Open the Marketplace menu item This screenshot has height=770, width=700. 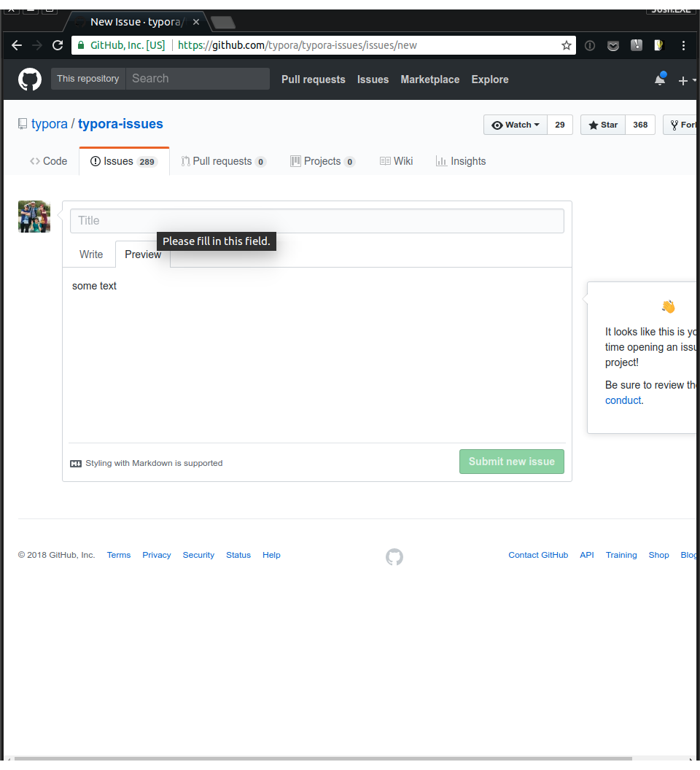click(429, 79)
